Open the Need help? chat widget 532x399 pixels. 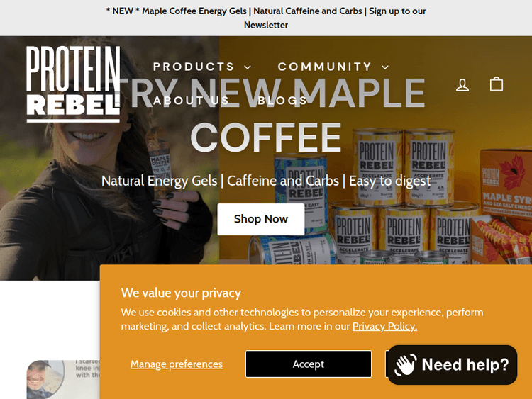click(x=453, y=365)
